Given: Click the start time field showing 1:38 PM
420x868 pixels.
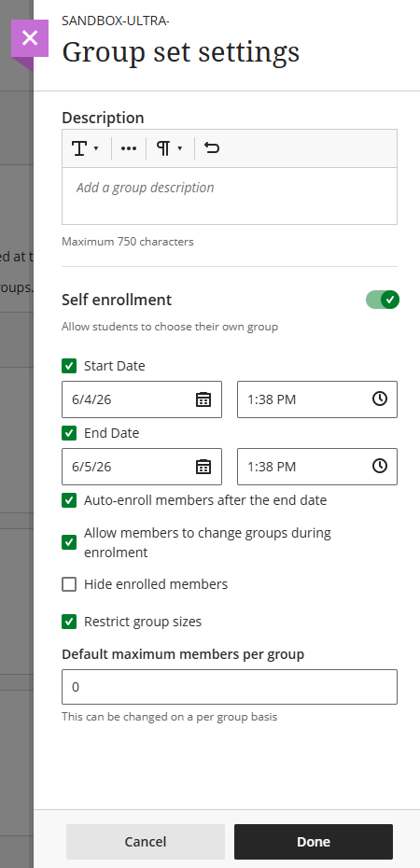Looking at the screenshot, I should point(317,399).
